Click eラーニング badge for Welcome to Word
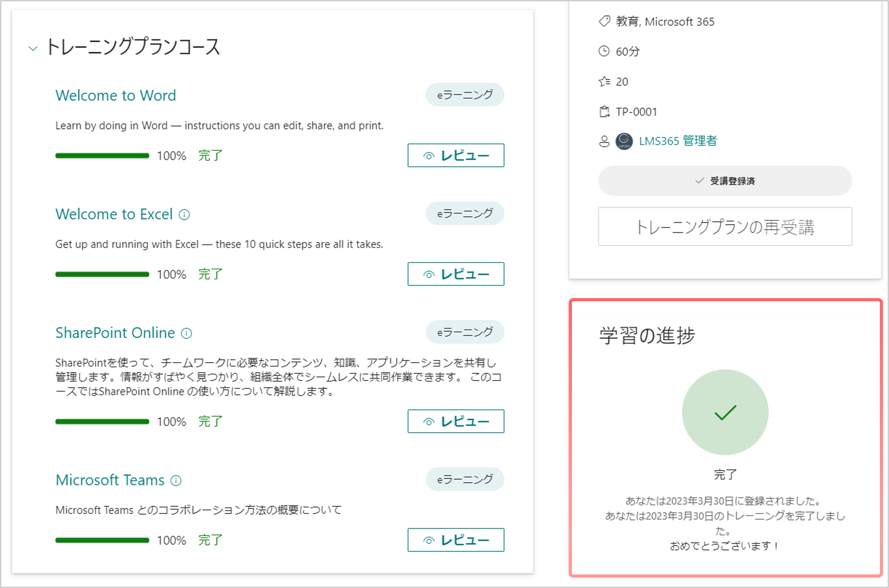 tap(465, 95)
